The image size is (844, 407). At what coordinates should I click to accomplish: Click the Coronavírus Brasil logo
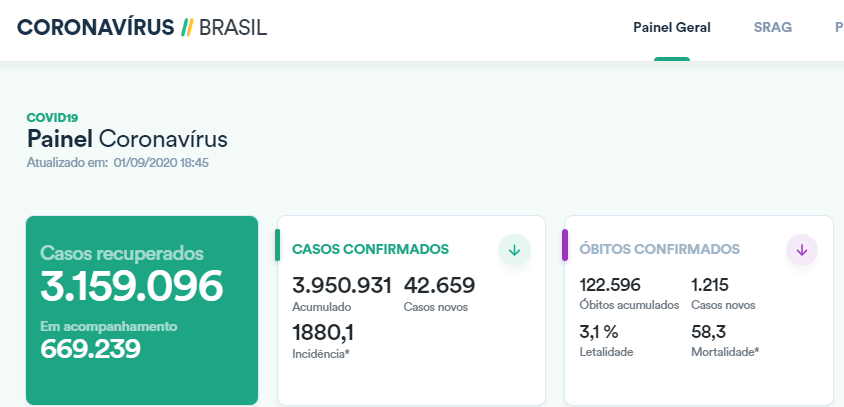point(142,27)
